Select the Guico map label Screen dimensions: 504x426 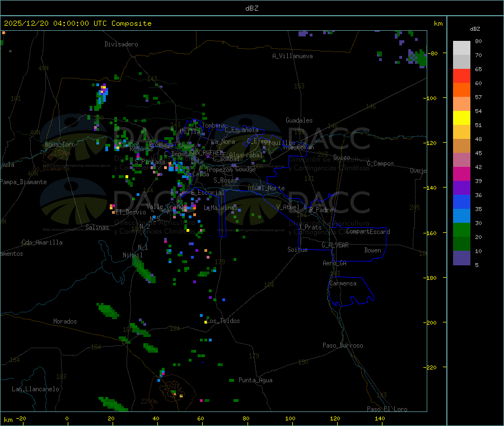click(x=342, y=157)
